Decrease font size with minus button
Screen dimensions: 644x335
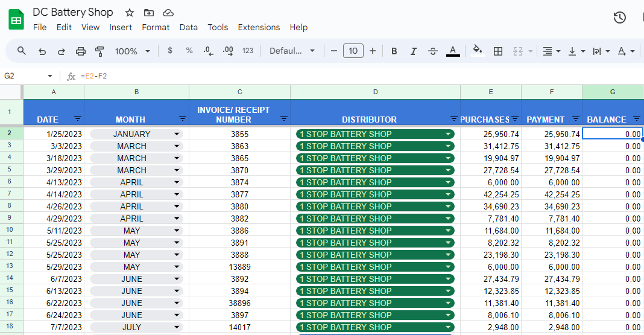(x=334, y=51)
